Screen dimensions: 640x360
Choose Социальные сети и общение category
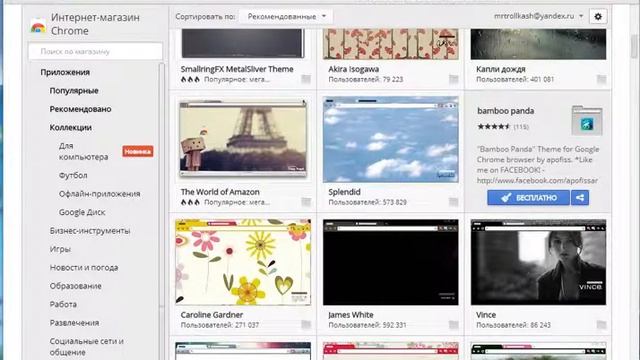point(87,347)
